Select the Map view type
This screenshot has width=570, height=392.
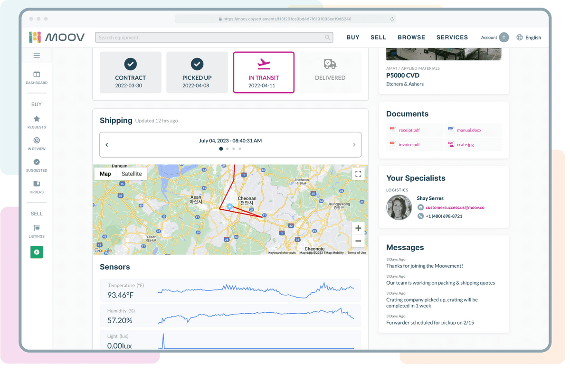point(105,174)
